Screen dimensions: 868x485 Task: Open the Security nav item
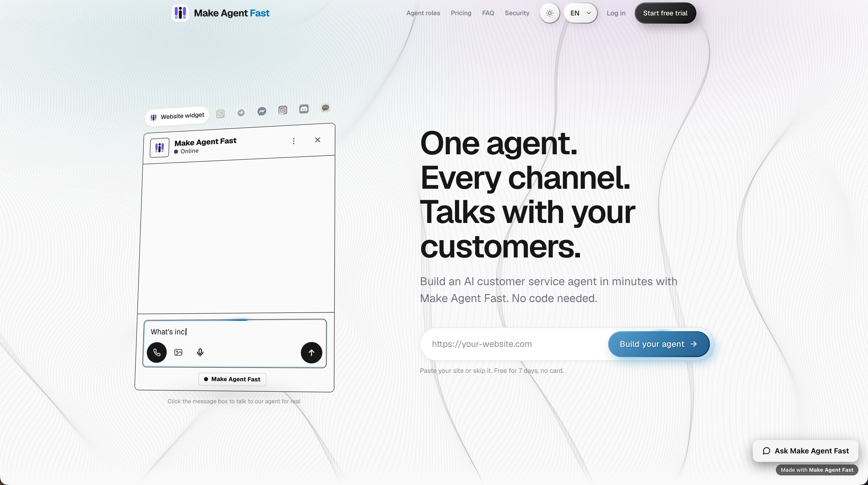pos(517,13)
